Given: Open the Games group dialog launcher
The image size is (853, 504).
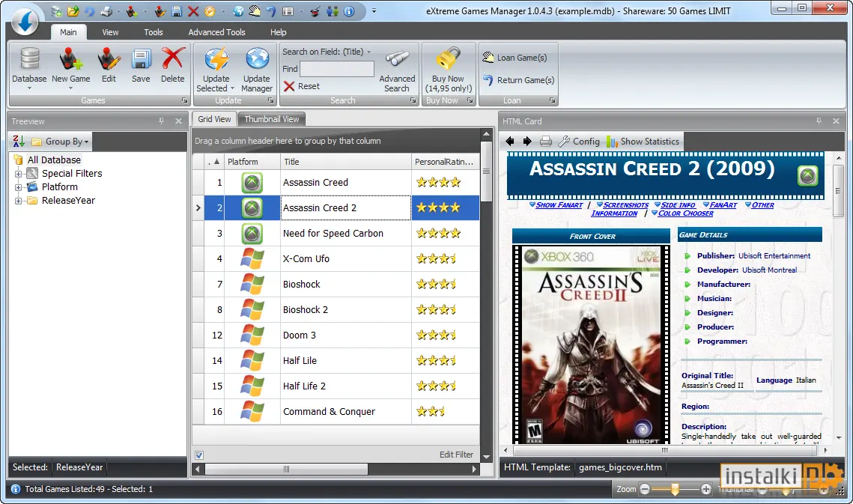Looking at the screenshot, I should pyautogui.click(x=184, y=100).
